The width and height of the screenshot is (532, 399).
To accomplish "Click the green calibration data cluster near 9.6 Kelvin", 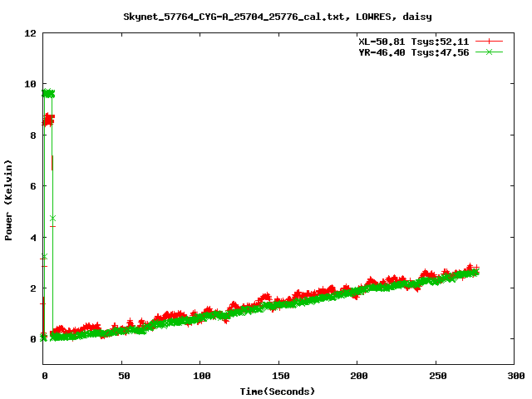I will [48, 93].
